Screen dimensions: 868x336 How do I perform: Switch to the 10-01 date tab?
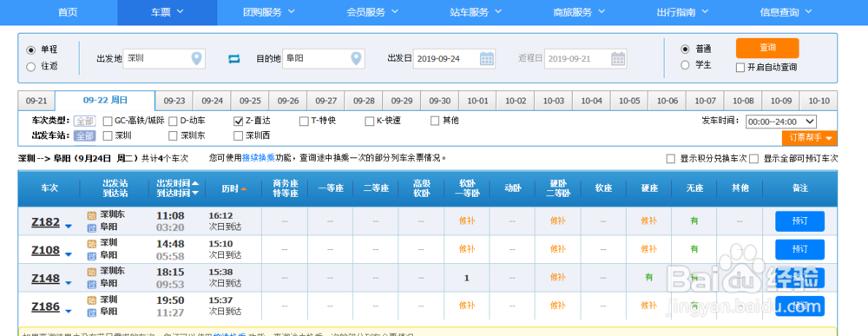pos(477,102)
